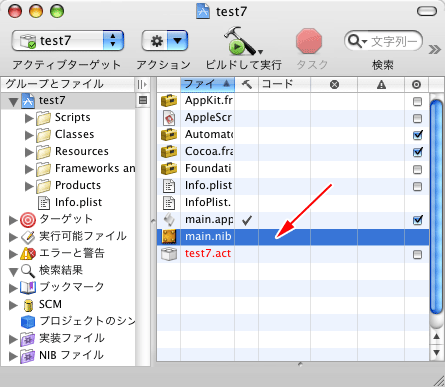Click the main.nib file icon
Image resolution: width=445 pixels, height=387 pixels.
pos(169,237)
